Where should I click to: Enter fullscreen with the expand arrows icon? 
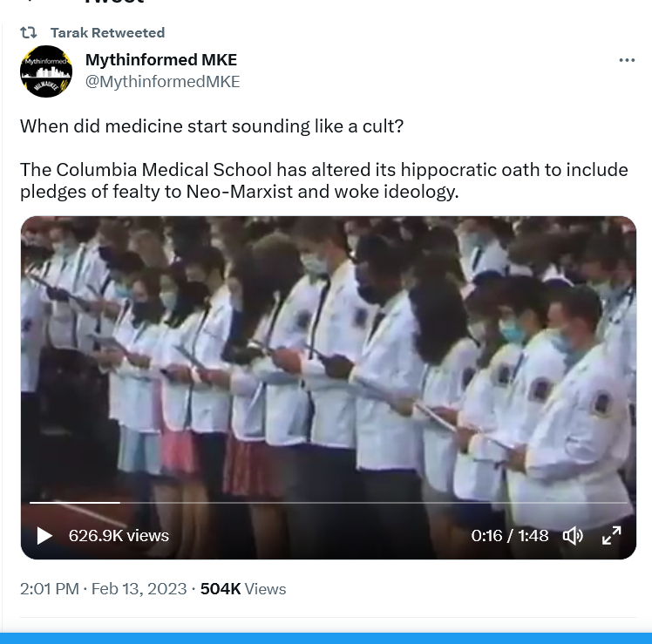(x=611, y=535)
